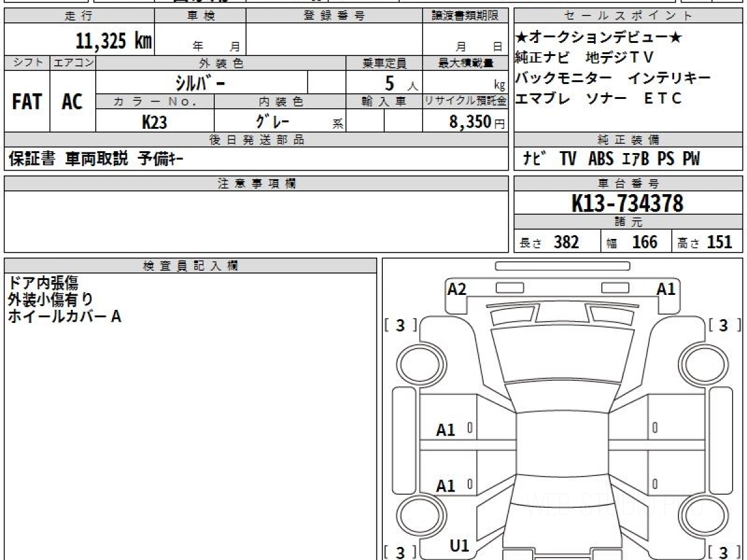The height and width of the screenshot is (560, 747).
Task: Select the シルバー exterior color value
Action: point(201,82)
